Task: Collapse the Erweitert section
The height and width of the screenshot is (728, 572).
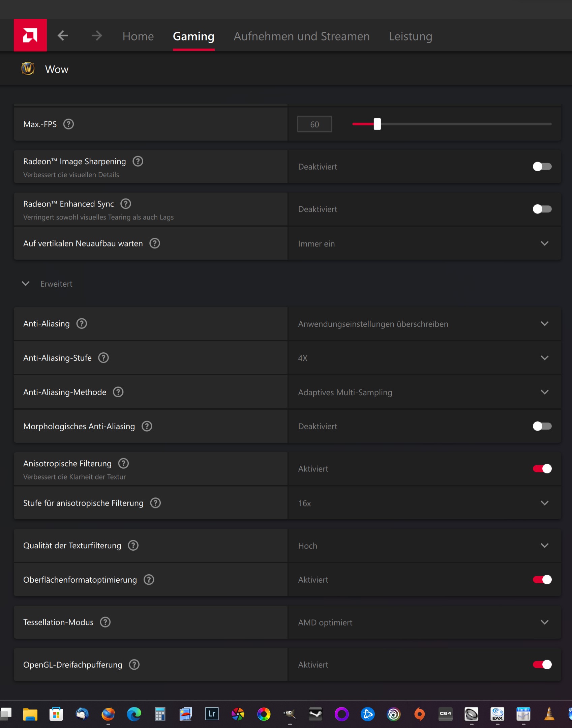Action: [26, 284]
